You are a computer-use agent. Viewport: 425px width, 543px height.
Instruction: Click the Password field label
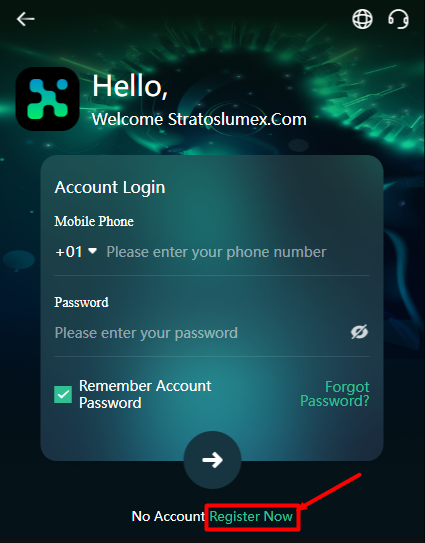coord(81,302)
